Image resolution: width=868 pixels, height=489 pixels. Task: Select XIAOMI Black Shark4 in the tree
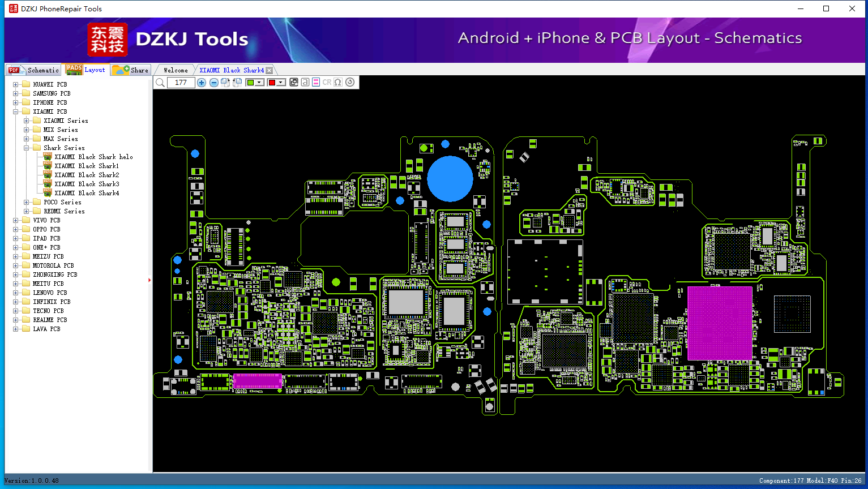[87, 193]
